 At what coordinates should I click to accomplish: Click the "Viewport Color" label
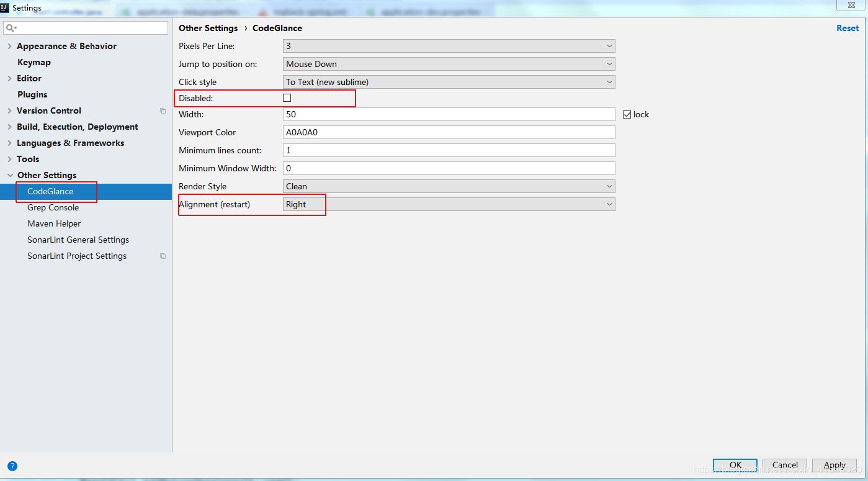(x=207, y=132)
